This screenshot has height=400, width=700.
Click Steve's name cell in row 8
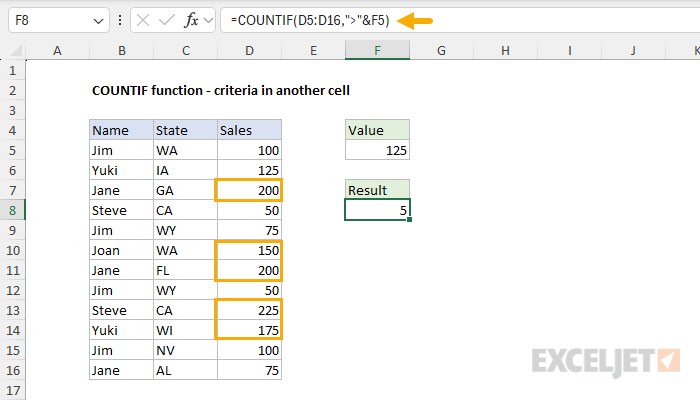click(x=121, y=210)
